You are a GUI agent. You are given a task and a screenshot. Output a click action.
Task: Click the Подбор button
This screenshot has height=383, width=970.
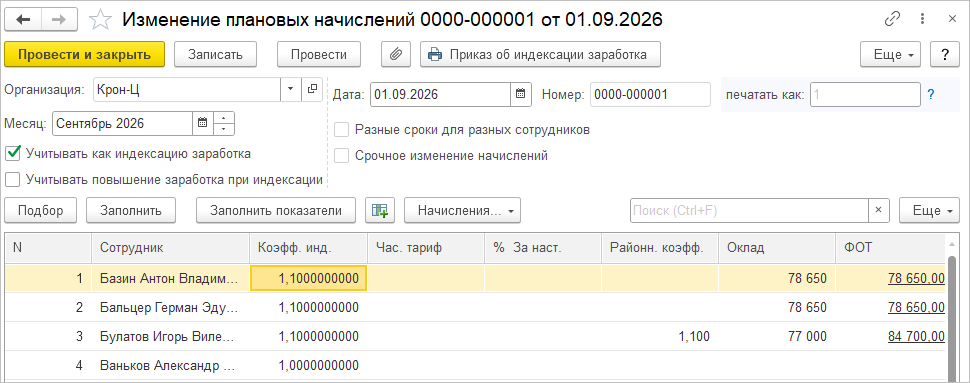pyautogui.click(x=40, y=210)
